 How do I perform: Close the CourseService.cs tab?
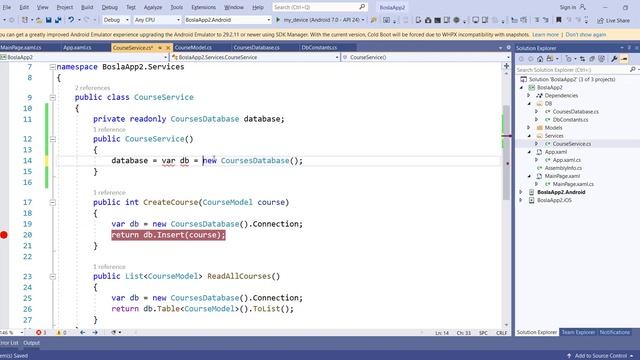(x=168, y=48)
